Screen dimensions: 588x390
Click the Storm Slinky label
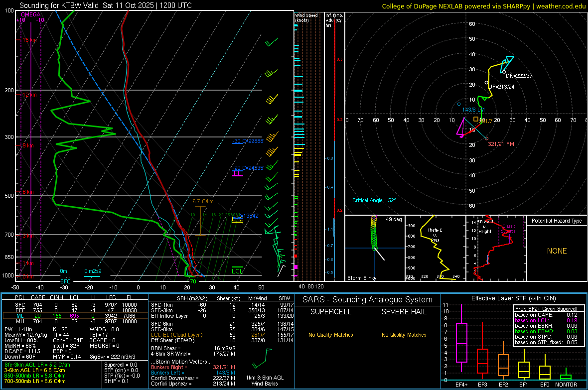pos(361,278)
